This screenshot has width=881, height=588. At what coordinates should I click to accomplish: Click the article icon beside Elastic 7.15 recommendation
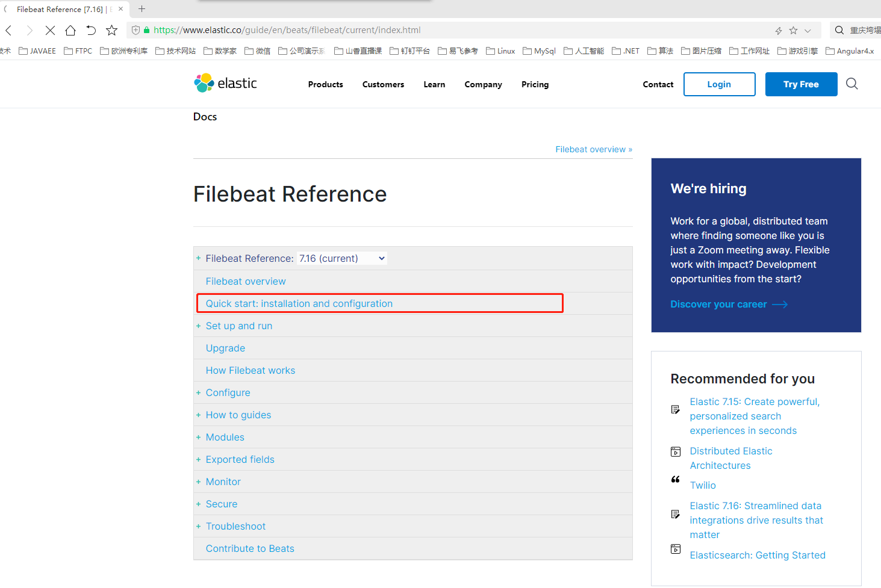(675, 409)
